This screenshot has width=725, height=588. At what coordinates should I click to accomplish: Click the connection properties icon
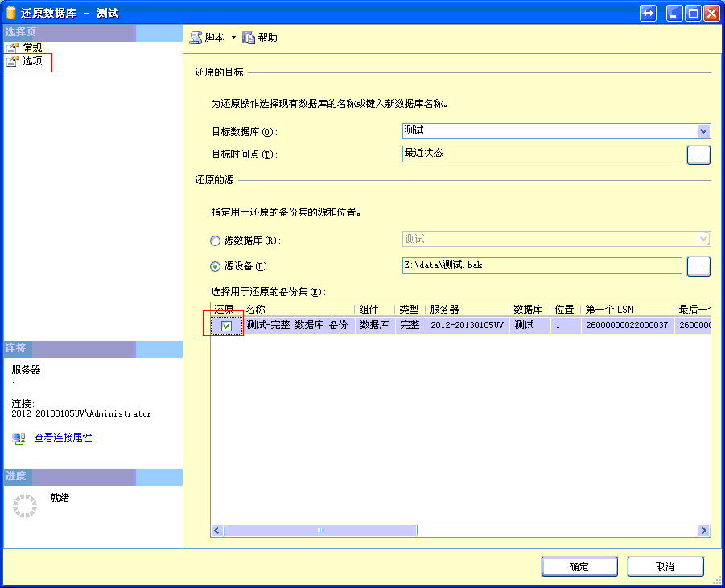click(x=19, y=438)
